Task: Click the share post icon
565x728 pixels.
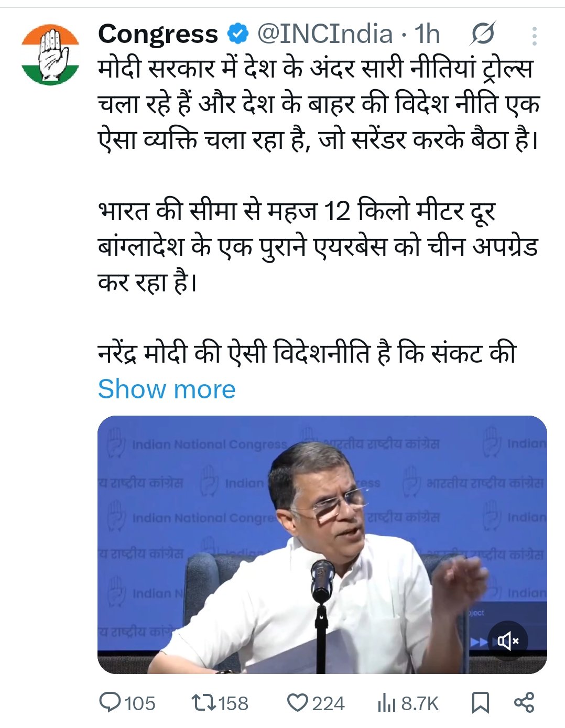Action: (524, 702)
